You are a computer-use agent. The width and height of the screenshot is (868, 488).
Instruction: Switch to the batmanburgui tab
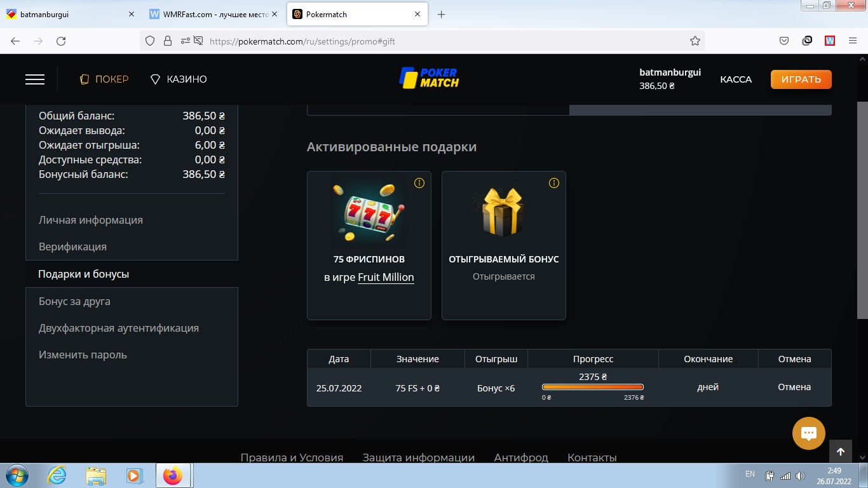[x=71, y=14]
